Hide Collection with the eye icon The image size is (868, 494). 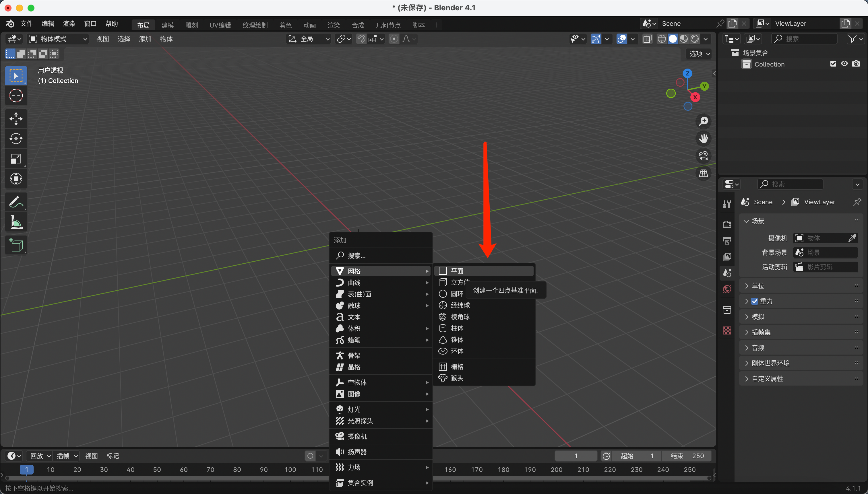point(844,64)
